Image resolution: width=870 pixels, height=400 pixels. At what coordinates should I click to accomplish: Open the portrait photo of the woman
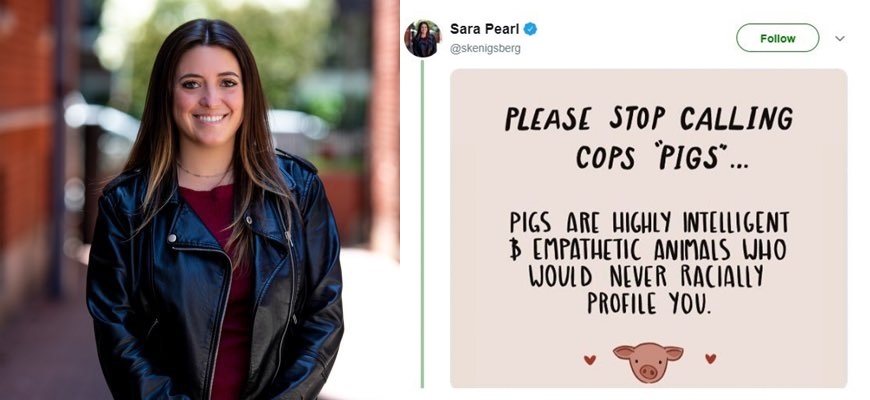(x=200, y=200)
